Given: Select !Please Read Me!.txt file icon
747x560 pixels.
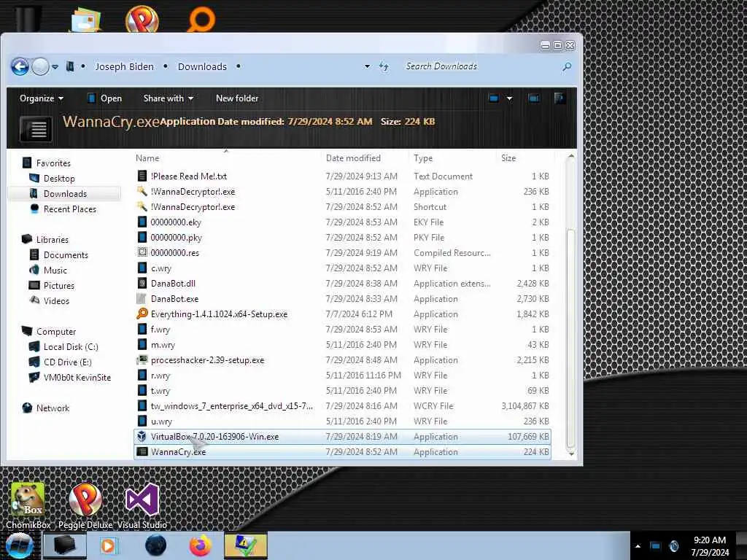Looking at the screenshot, I should pos(142,176).
